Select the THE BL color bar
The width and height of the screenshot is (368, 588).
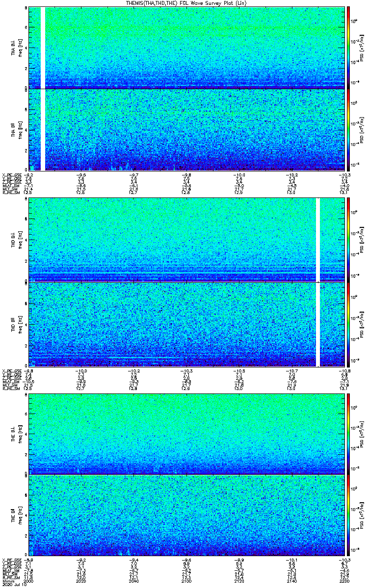[x=348, y=433]
